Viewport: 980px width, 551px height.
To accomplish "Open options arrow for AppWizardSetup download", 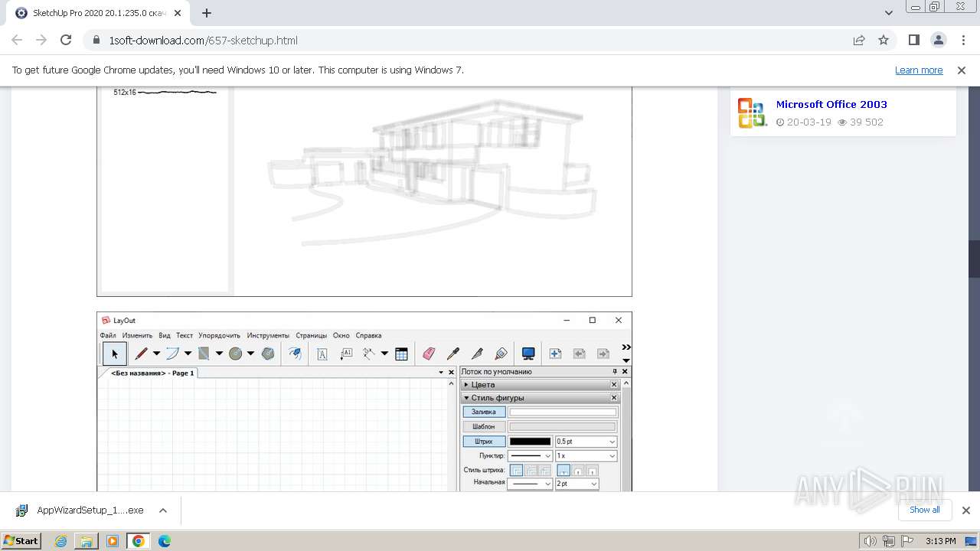I will 163,510.
